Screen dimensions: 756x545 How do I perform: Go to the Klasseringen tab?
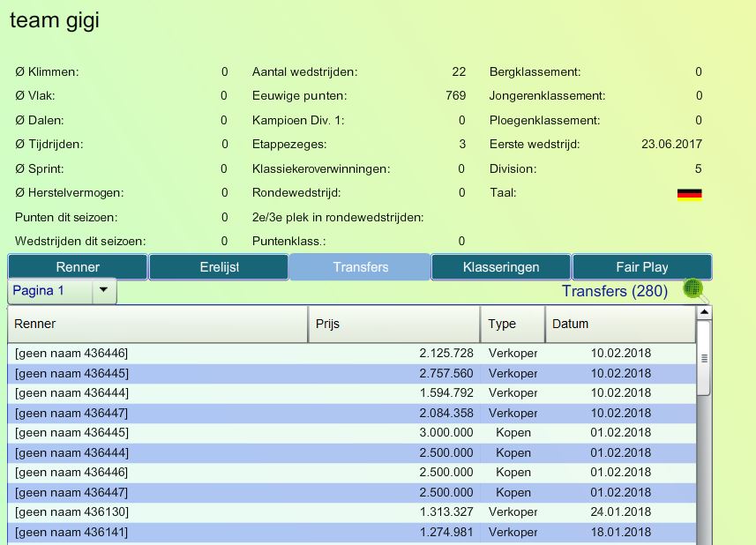point(501,267)
